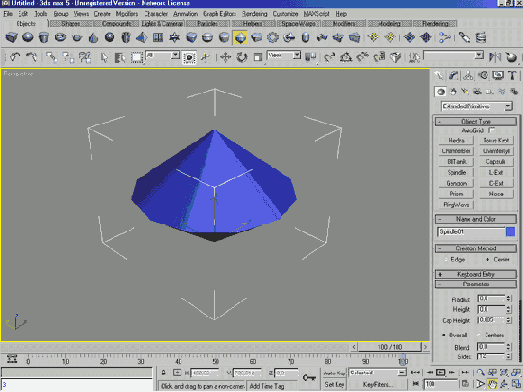Click the Cone primitive icon
Image resolution: width=523 pixels, height=392 pixels.
pos(93,37)
